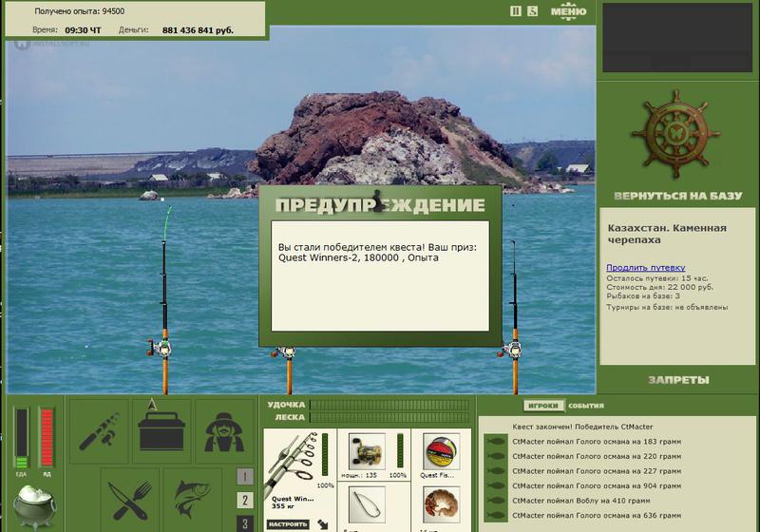Viewport: 760px width, 532px height.
Task: Select the Quest Fis line spool
Action: pos(441,451)
